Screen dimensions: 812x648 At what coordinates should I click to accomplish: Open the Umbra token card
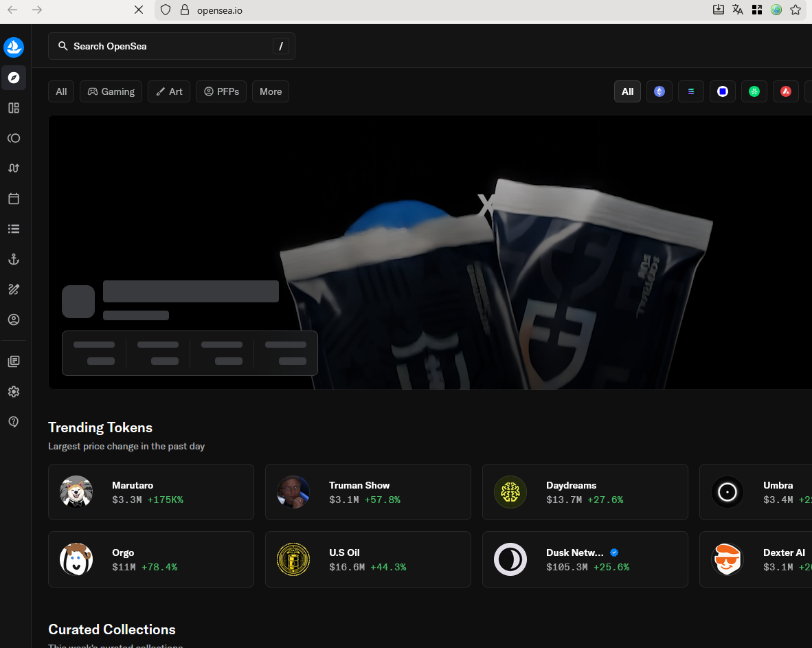point(756,492)
